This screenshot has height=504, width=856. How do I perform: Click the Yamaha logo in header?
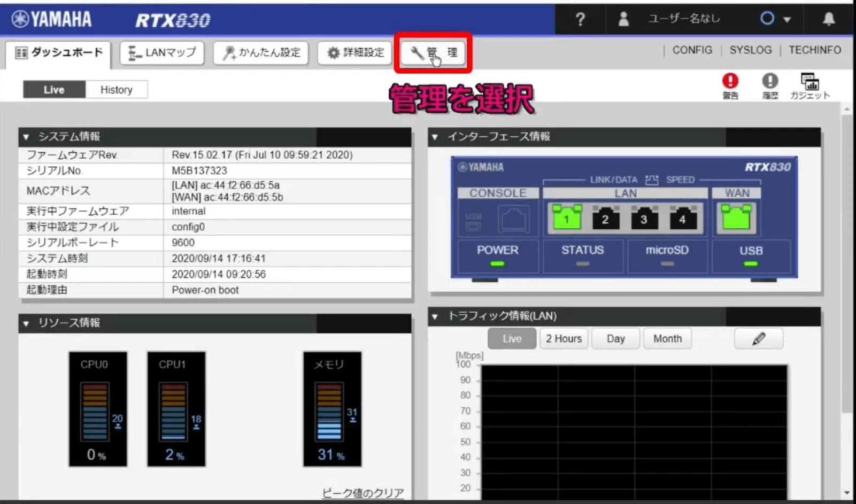52,20
